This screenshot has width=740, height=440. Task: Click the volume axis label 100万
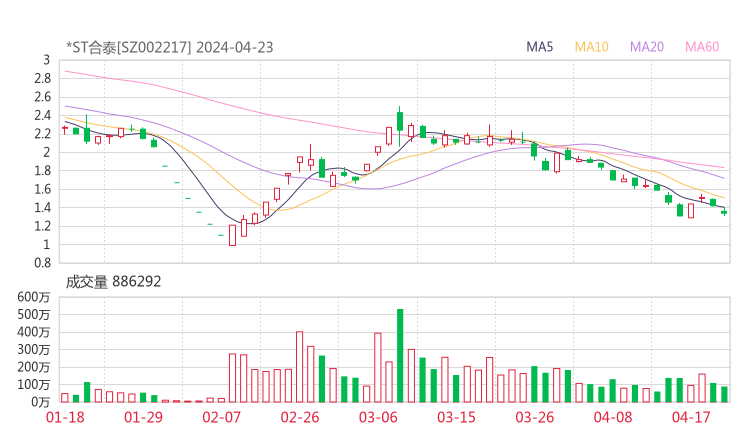tap(34, 384)
